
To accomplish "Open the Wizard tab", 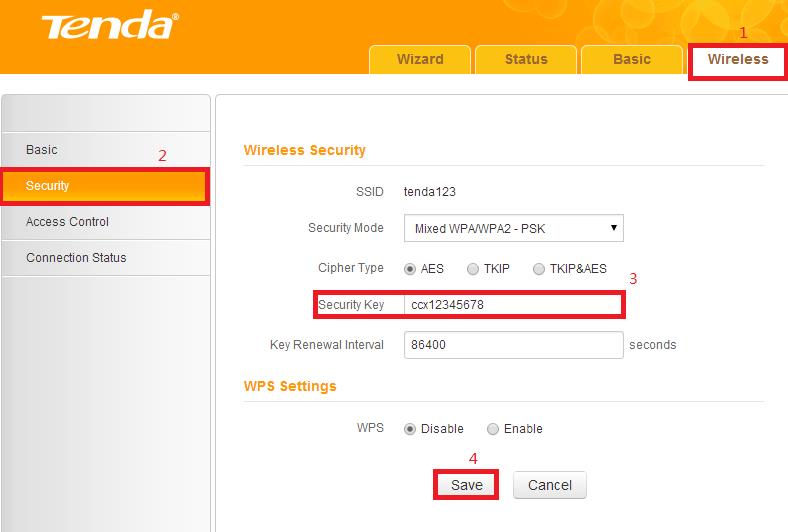I will pos(420,60).
